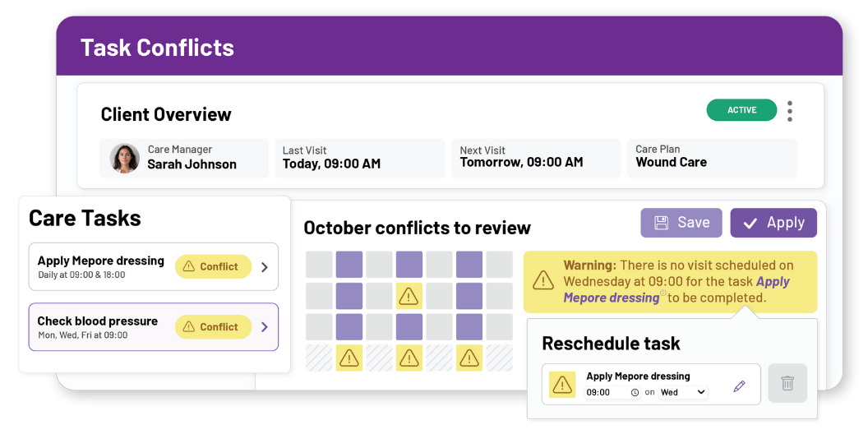868x434 pixels.
Task: Select the Care Plan Wound Care tile
Action: (x=711, y=158)
